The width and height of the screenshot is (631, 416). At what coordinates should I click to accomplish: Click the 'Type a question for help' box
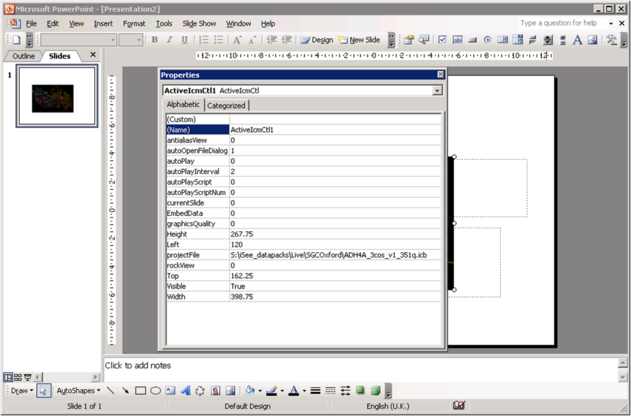click(558, 23)
